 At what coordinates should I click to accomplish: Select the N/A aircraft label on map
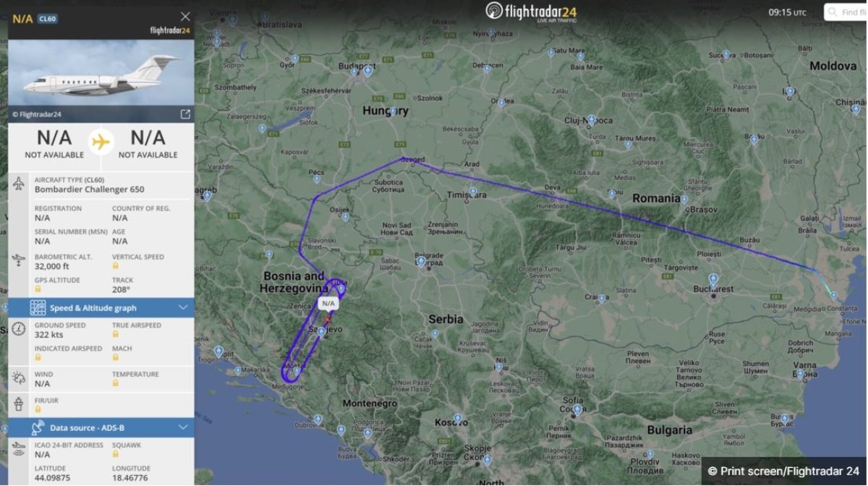point(328,304)
